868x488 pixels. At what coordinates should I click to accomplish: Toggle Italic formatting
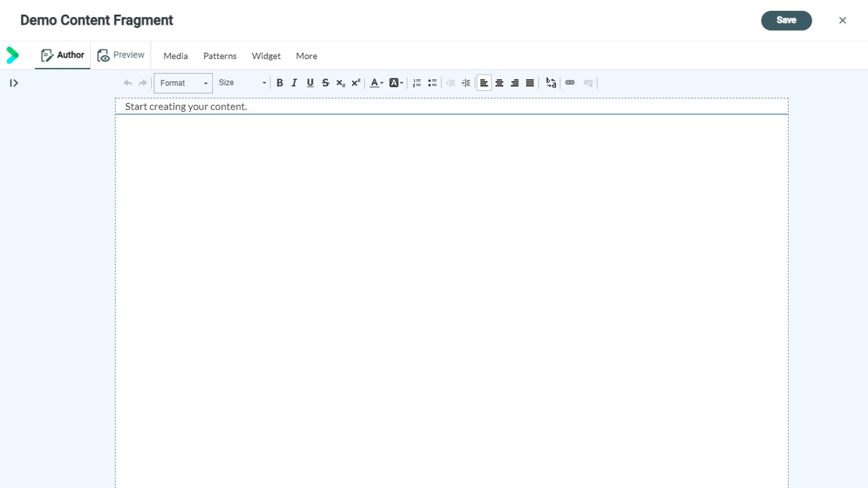tap(294, 83)
